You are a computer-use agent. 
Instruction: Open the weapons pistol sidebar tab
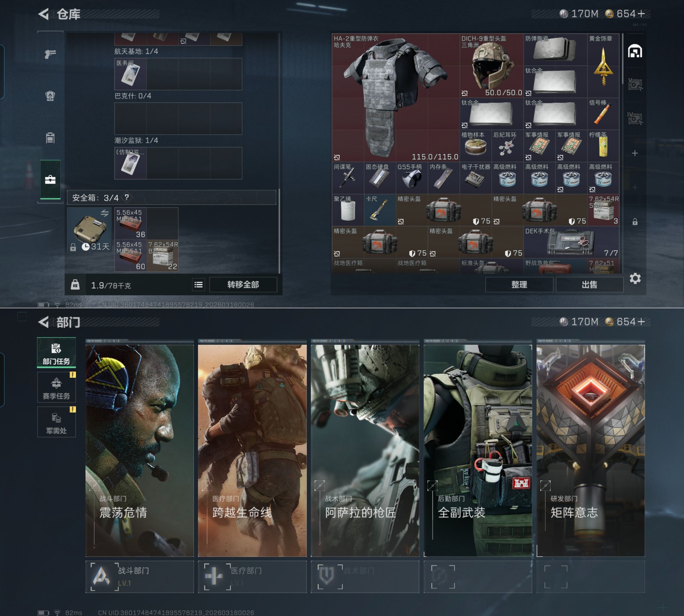pos(50,54)
